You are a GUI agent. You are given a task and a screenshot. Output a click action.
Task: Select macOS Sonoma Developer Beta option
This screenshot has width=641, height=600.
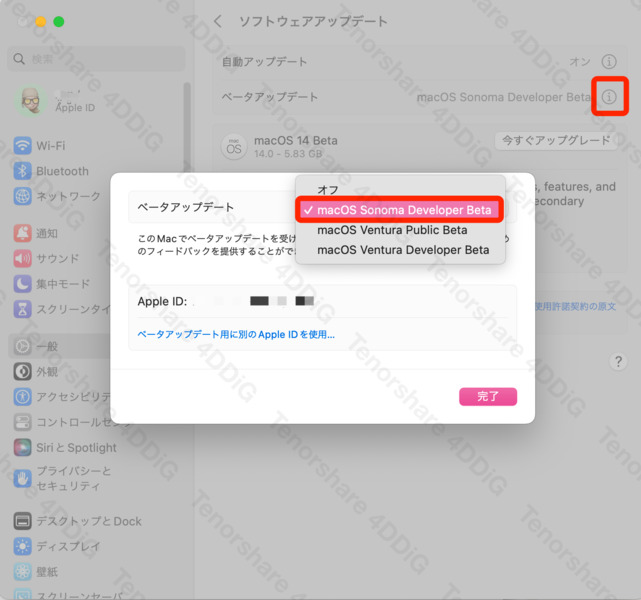pyautogui.click(x=400, y=210)
